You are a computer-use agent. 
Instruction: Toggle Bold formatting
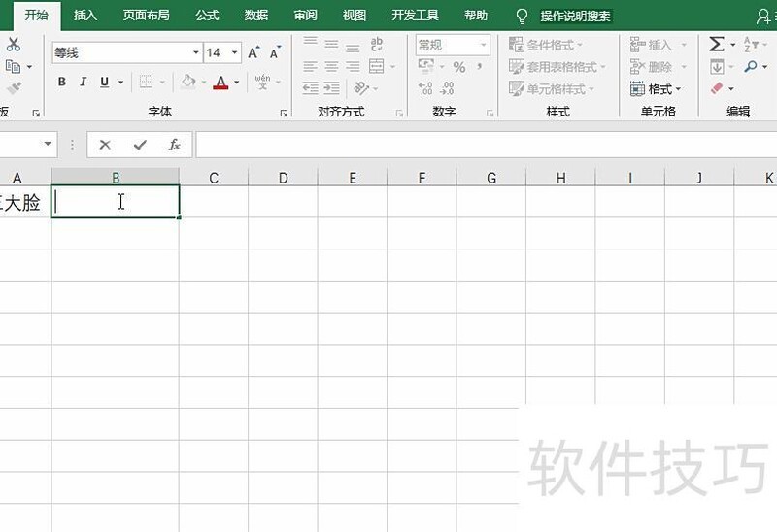[x=62, y=83]
